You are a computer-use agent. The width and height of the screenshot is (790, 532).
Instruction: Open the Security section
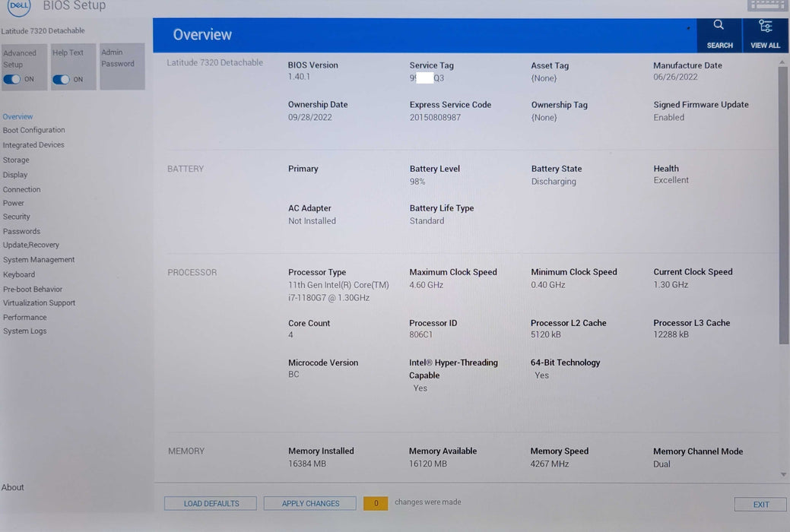pyautogui.click(x=17, y=217)
